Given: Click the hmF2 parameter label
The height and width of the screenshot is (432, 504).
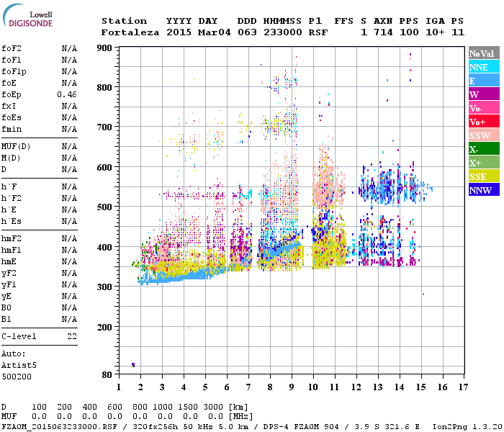Looking at the screenshot, I should tap(12, 238).
